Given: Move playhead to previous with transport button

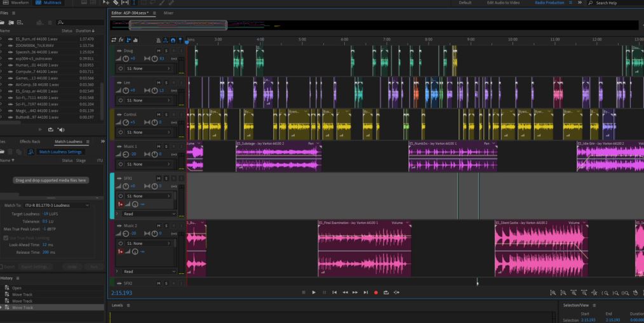Looking at the screenshot, I should point(334,293).
